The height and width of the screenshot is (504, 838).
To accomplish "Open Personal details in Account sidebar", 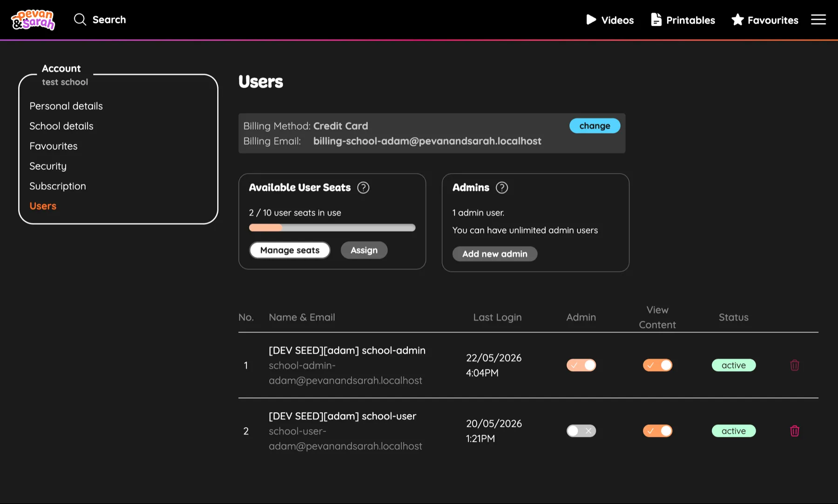I will [66, 106].
